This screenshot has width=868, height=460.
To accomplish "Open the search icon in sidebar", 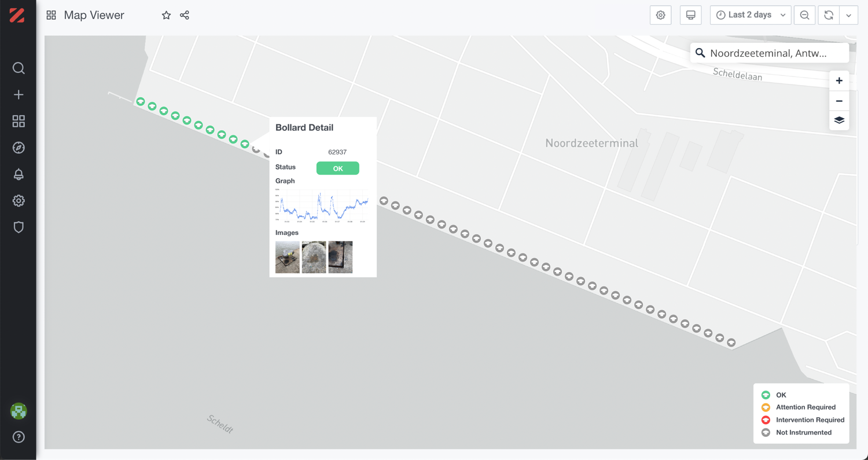I will (x=19, y=68).
